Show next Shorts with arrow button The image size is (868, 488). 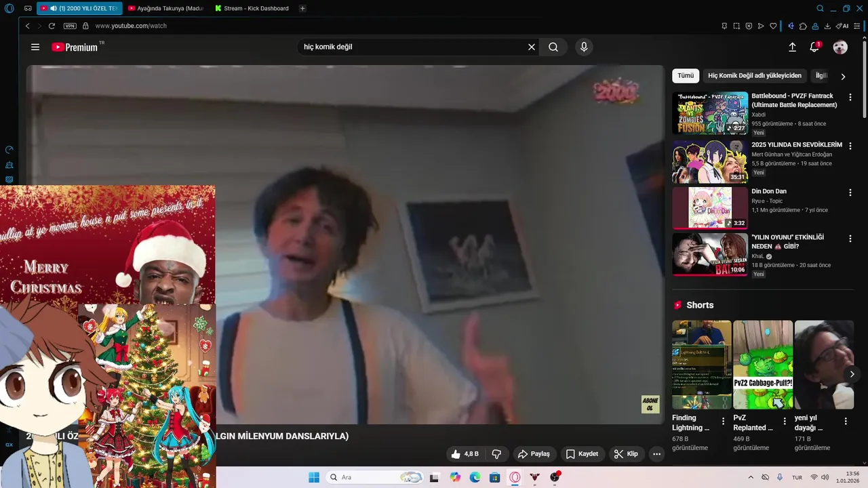click(x=852, y=374)
